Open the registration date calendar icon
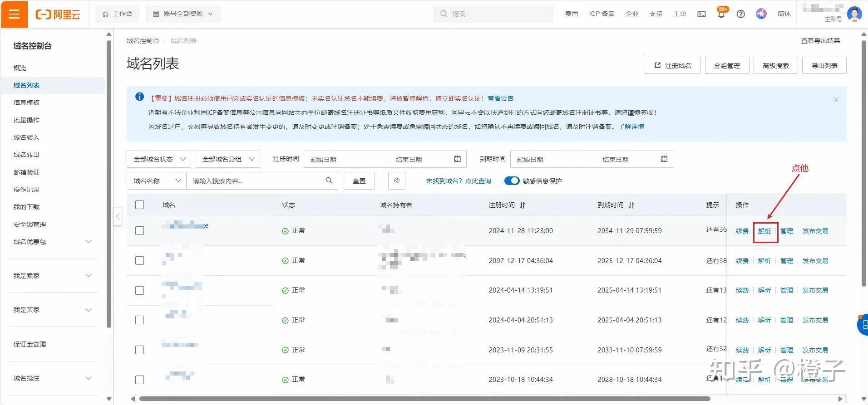Viewport: 868px width, 405px height. point(458,159)
